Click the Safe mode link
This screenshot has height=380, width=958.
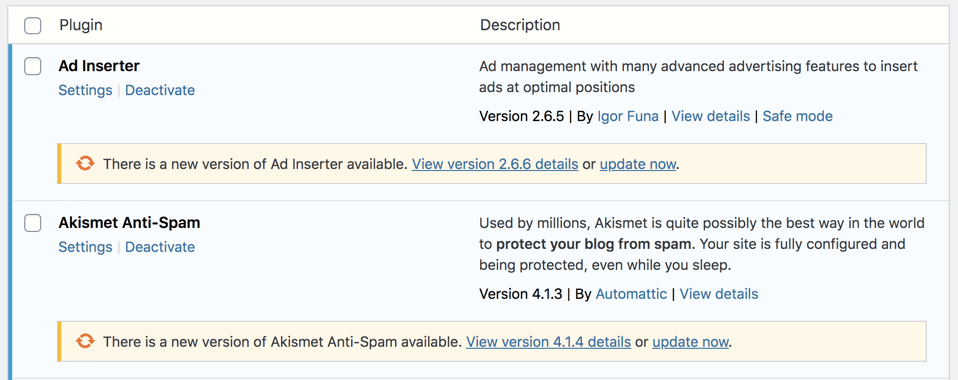(x=797, y=116)
